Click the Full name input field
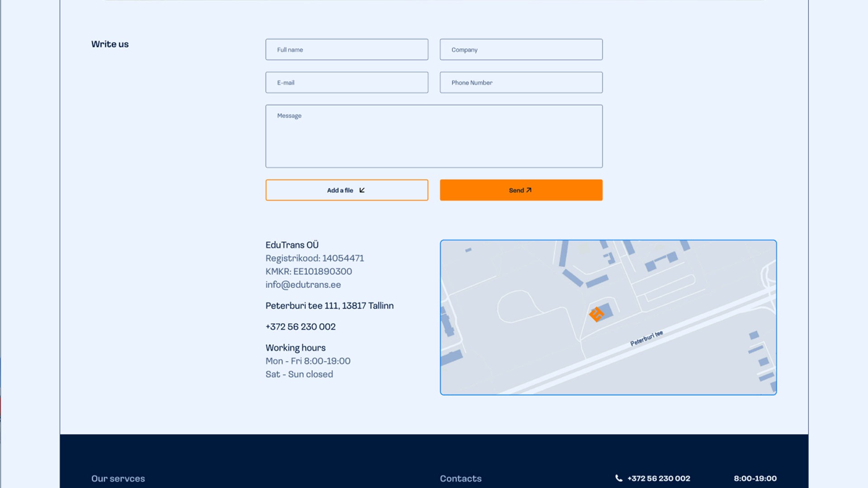Image resolution: width=868 pixels, height=488 pixels. 347,50
